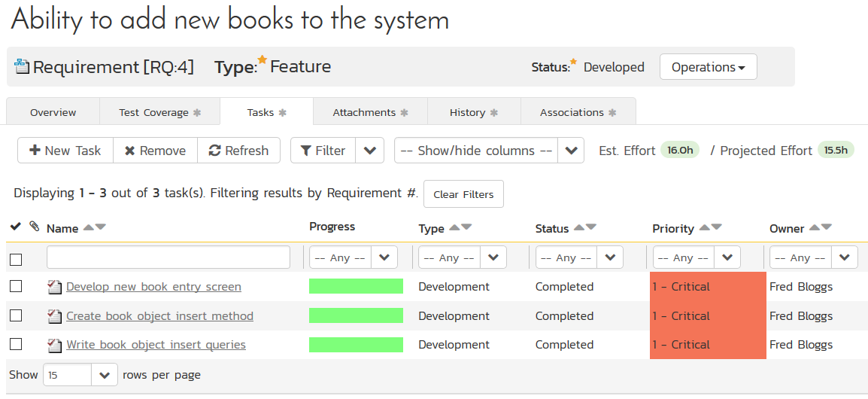Sort Status column ascending arrow
The width and height of the screenshot is (868, 399).
tap(579, 227)
